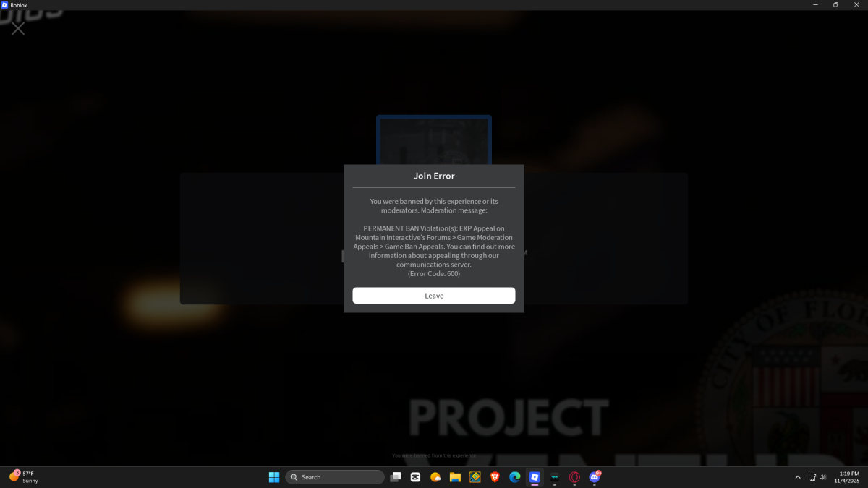Click the Leave button in Join Error dialog
This screenshot has width=868, height=488.
click(433, 296)
